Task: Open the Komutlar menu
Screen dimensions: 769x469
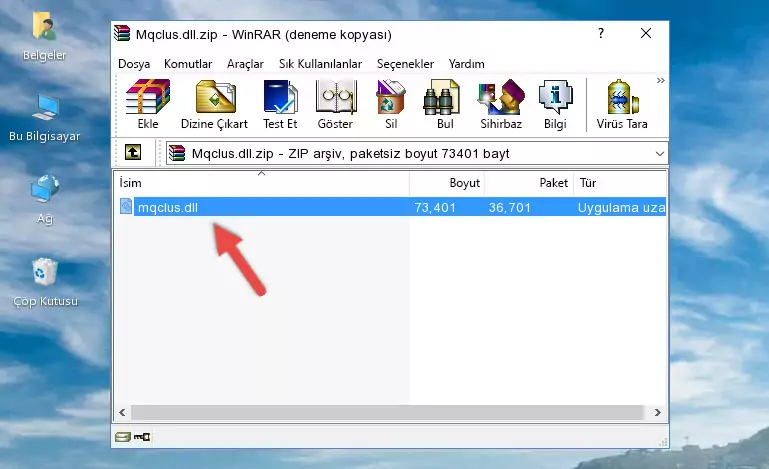Action: pos(188,64)
